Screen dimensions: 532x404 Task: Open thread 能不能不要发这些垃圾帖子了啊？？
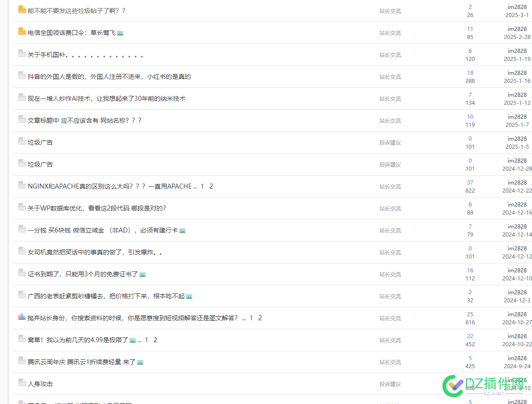coord(77,11)
